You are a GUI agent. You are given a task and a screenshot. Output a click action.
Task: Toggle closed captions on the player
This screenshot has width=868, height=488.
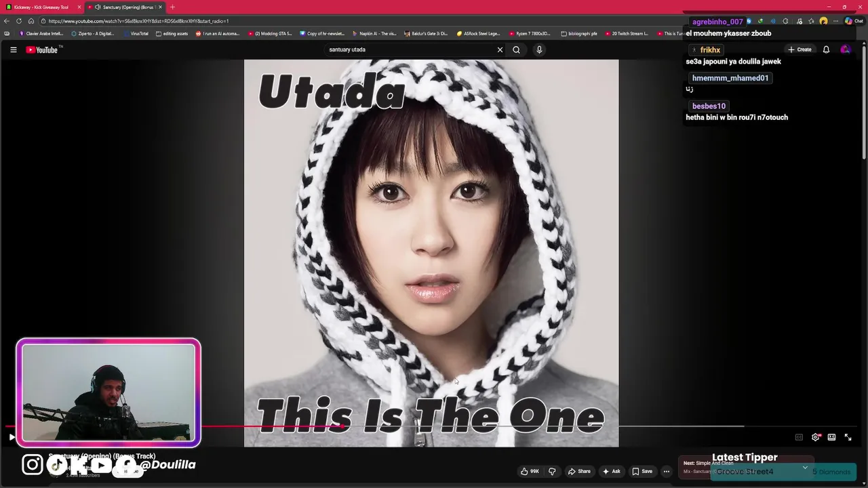[799, 437]
